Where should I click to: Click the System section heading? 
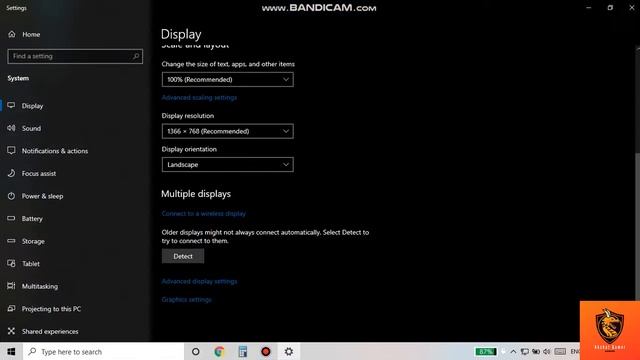(x=18, y=78)
